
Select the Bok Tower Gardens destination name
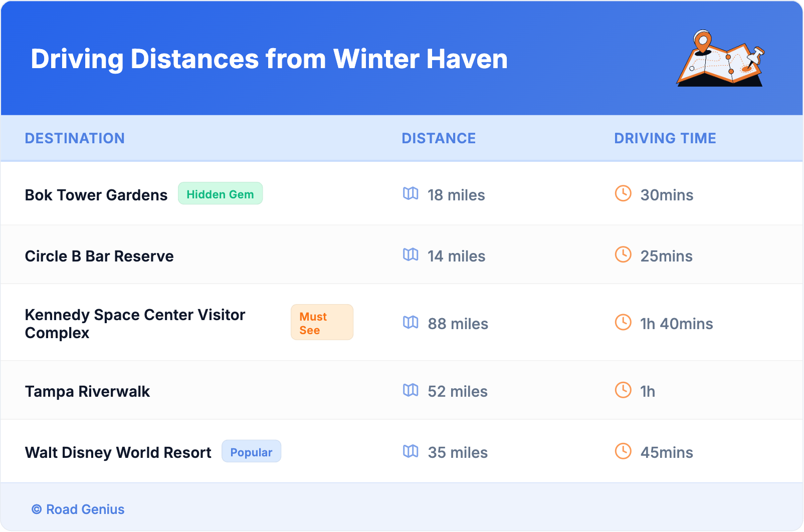click(96, 195)
